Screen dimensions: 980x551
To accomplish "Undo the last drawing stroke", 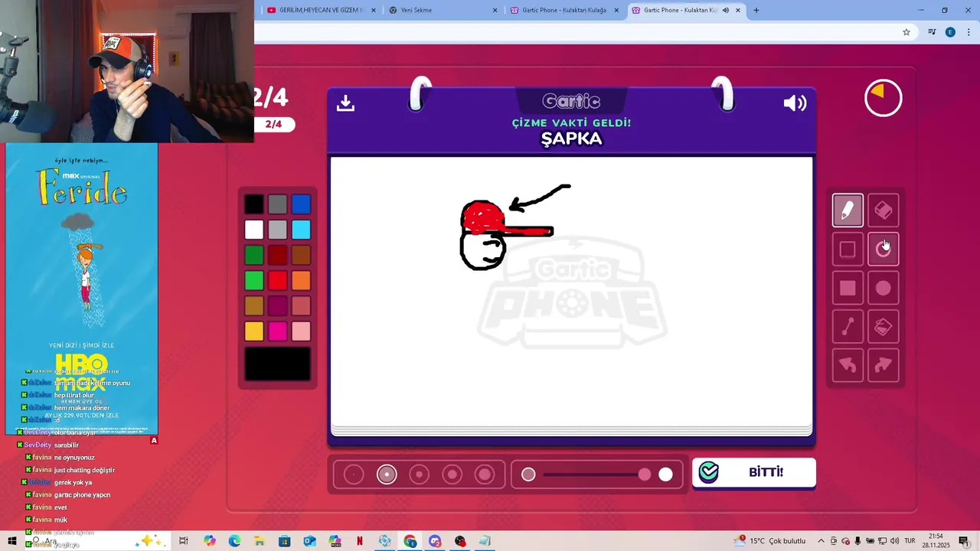I will click(848, 366).
